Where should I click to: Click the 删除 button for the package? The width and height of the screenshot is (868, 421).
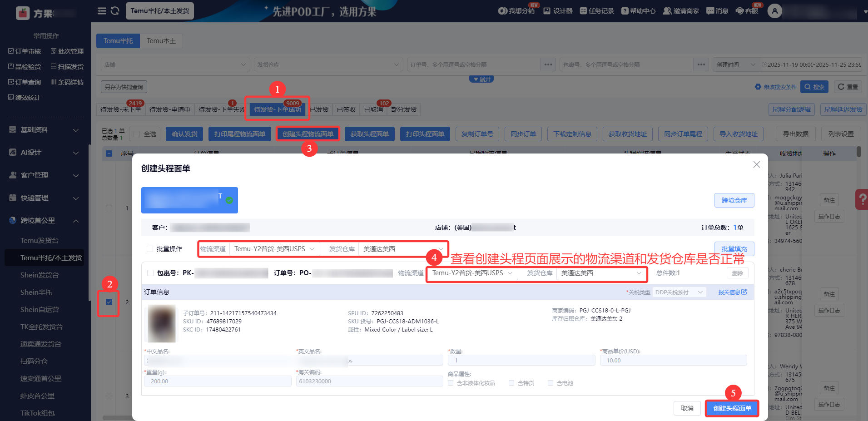coord(737,273)
